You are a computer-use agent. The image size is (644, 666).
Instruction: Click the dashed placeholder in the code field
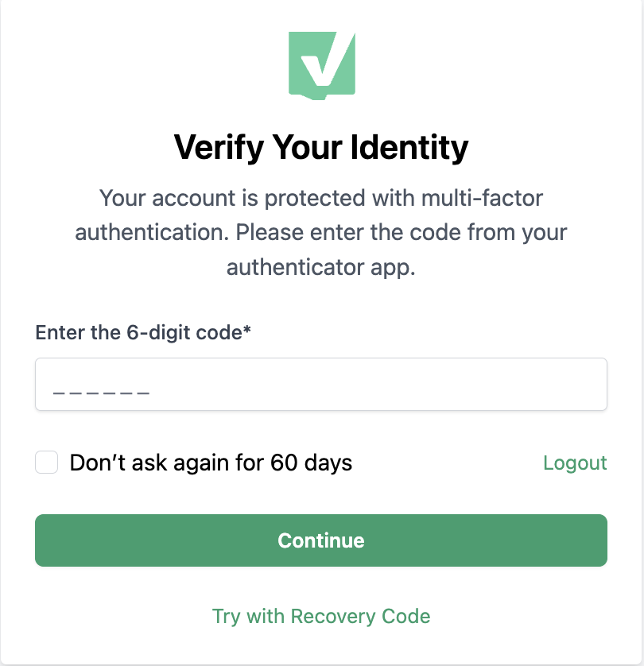coord(101,393)
